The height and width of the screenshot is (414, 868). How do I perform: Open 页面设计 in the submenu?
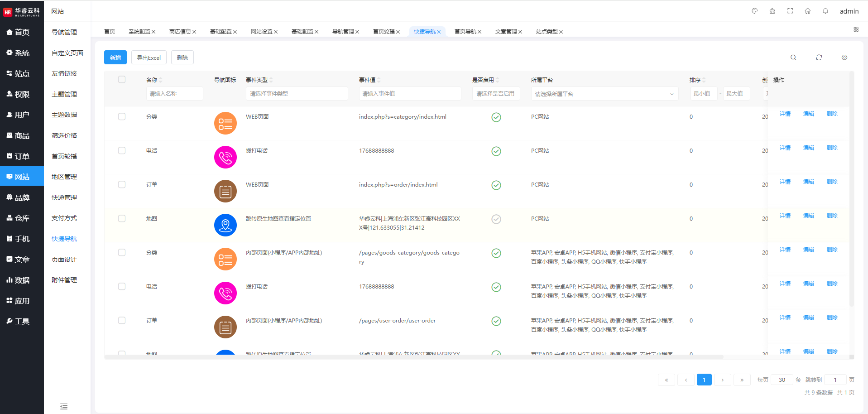[x=64, y=260]
